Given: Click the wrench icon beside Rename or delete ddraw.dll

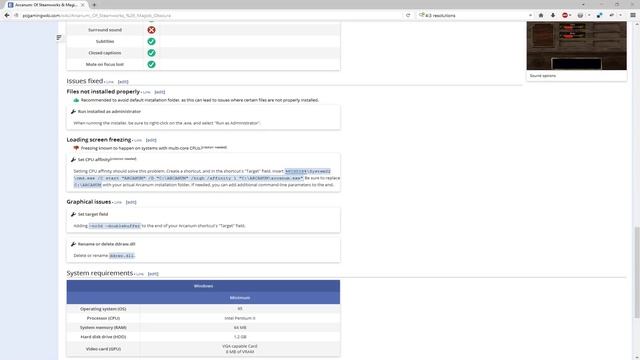Looking at the screenshot, I should (73, 244).
